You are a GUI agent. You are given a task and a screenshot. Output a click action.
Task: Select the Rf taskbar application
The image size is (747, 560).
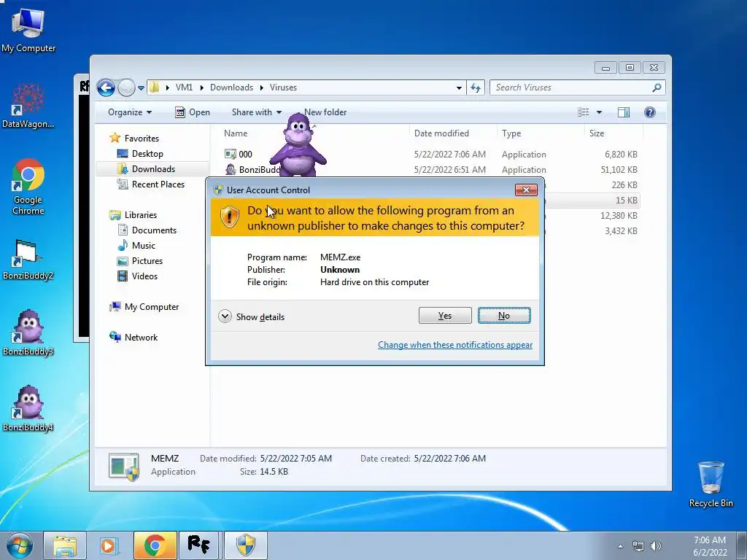pyautogui.click(x=199, y=545)
